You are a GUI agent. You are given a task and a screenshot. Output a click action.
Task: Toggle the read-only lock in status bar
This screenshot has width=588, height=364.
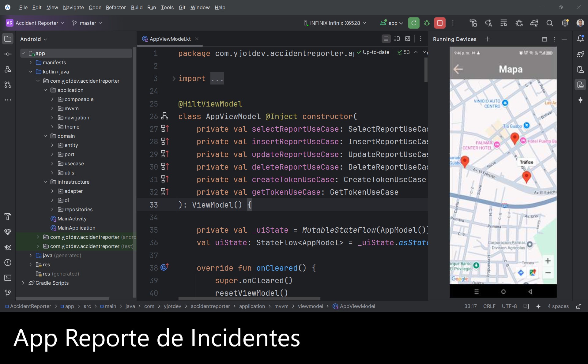coord(579,306)
